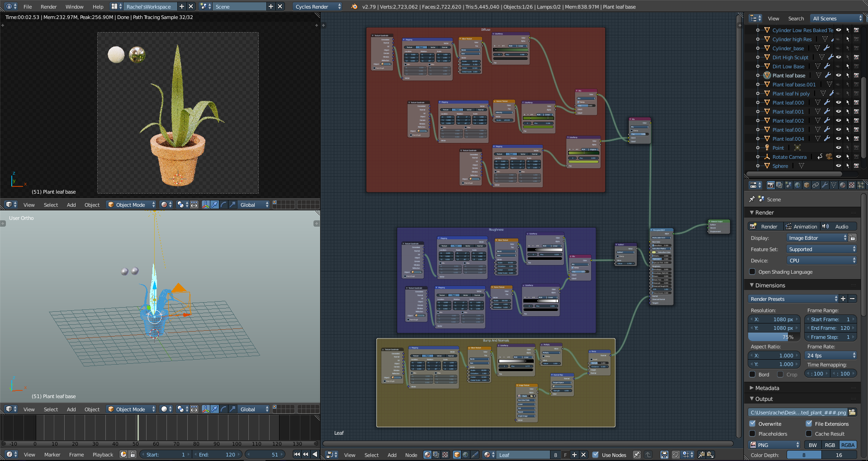Create a new Render Preset with the plus button
868x461 pixels.
click(843, 299)
